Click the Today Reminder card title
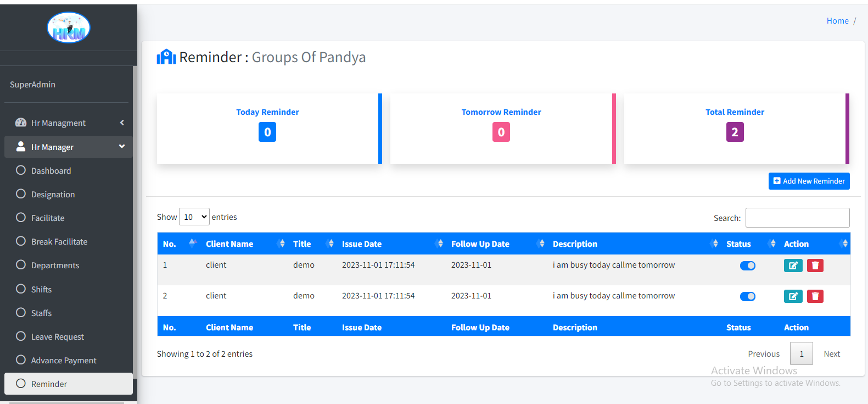This screenshot has height=404, width=868. point(267,112)
